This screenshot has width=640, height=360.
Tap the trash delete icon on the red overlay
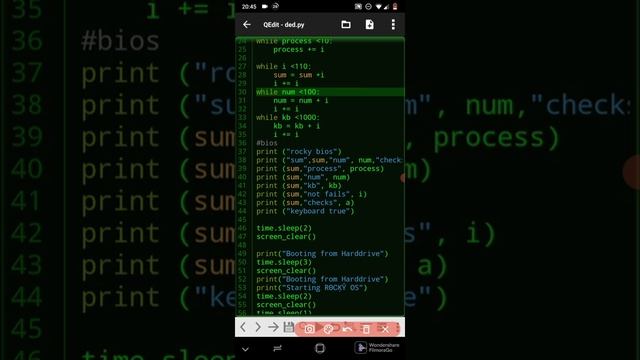tap(366, 329)
